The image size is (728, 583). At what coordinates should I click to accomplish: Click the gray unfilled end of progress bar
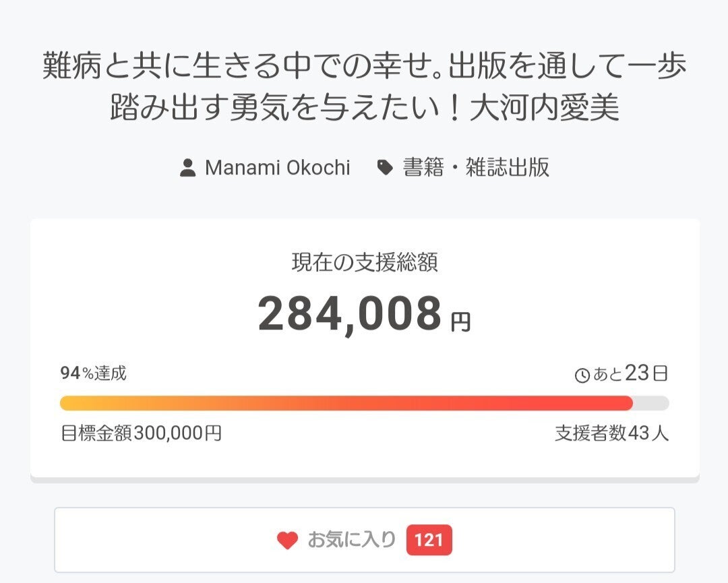pos(651,403)
